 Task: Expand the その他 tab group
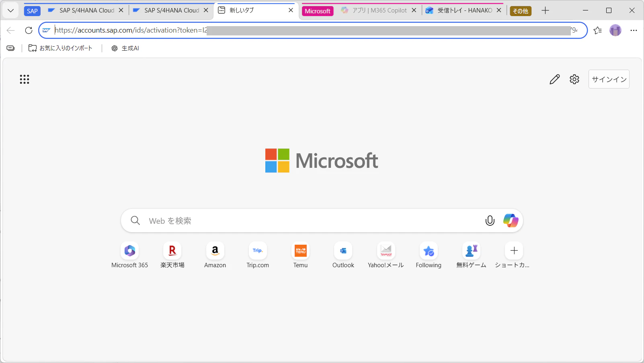521,11
